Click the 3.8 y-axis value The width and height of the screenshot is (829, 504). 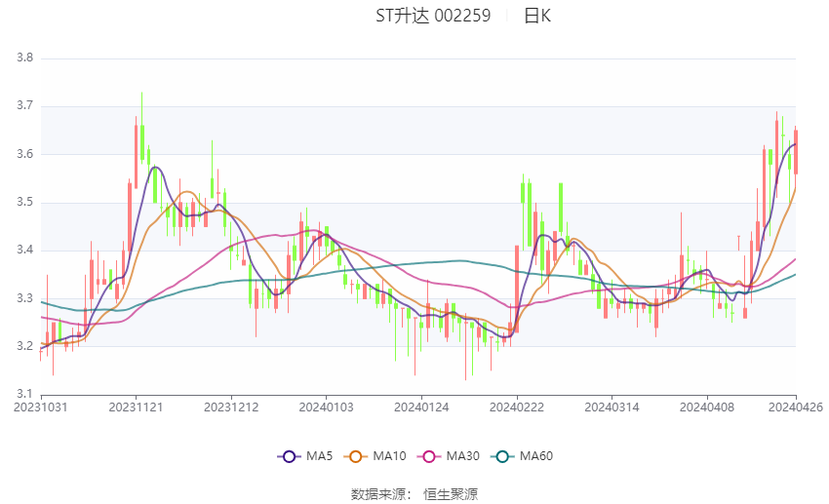(24, 58)
